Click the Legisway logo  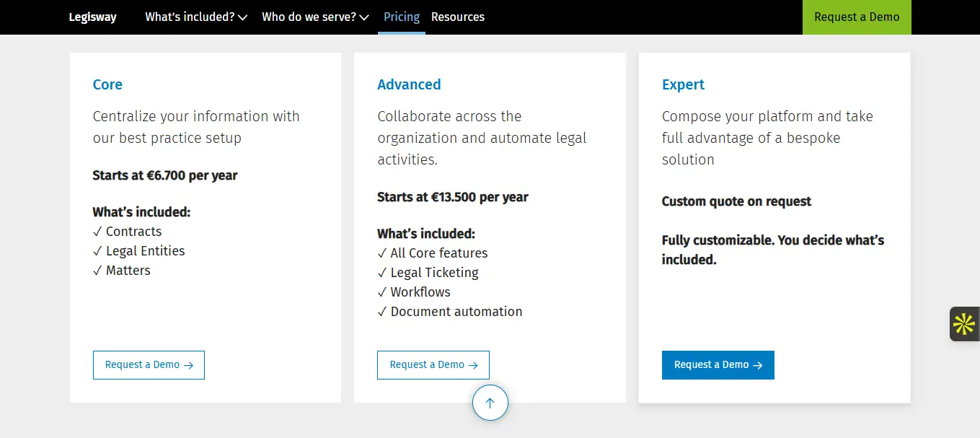92,17
